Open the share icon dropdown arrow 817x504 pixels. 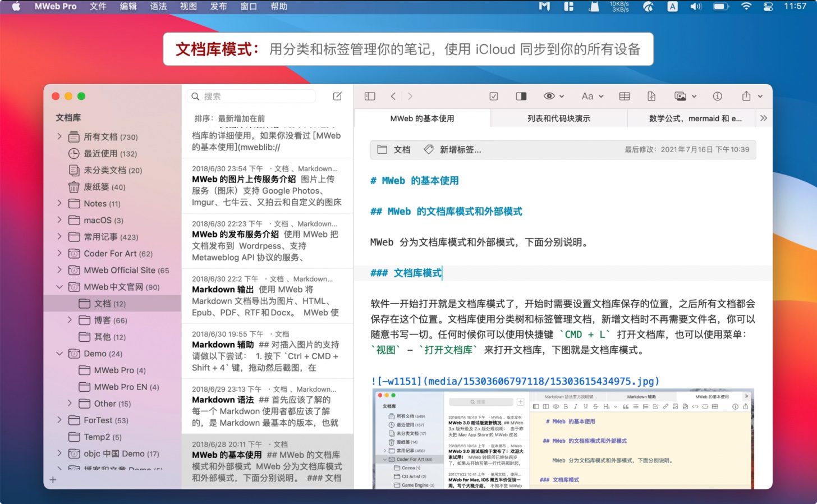760,97
